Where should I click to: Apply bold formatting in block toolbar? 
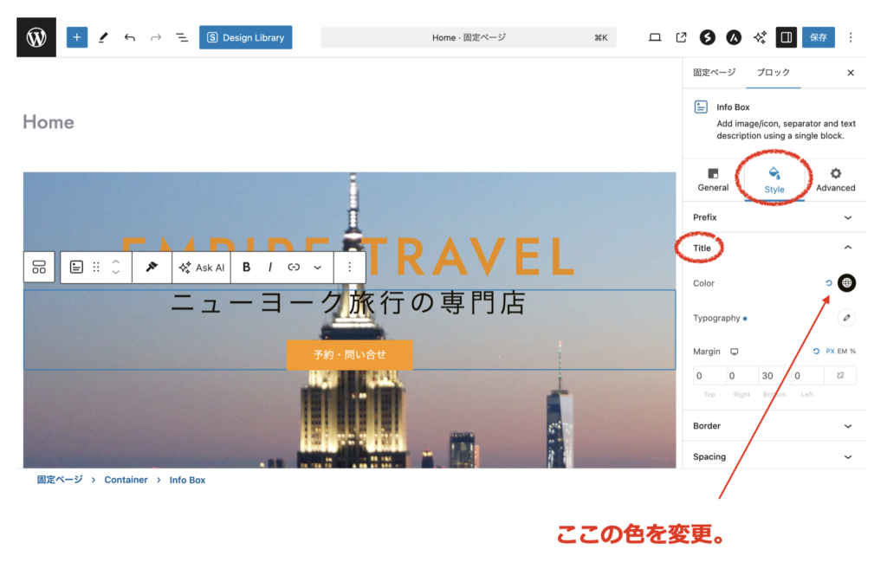tap(247, 268)
